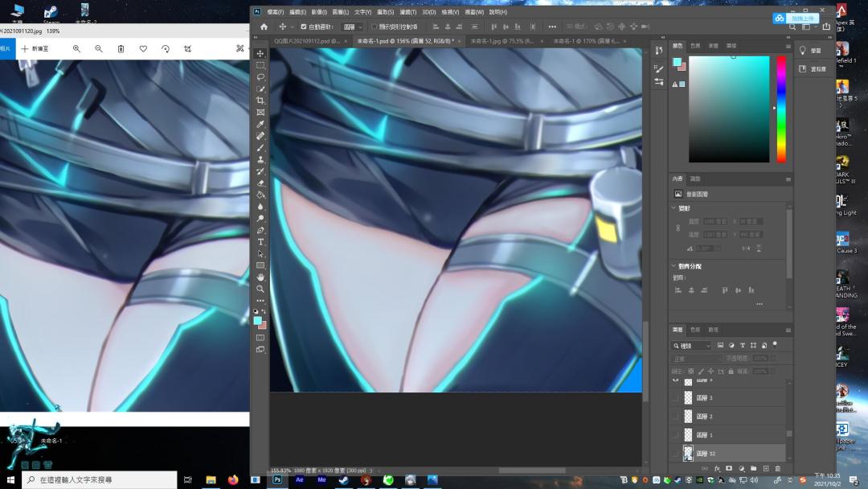Pick the Eyedropper tool
Image resolution: width=868 pixels, height=489 pixels.
point(260,124)
